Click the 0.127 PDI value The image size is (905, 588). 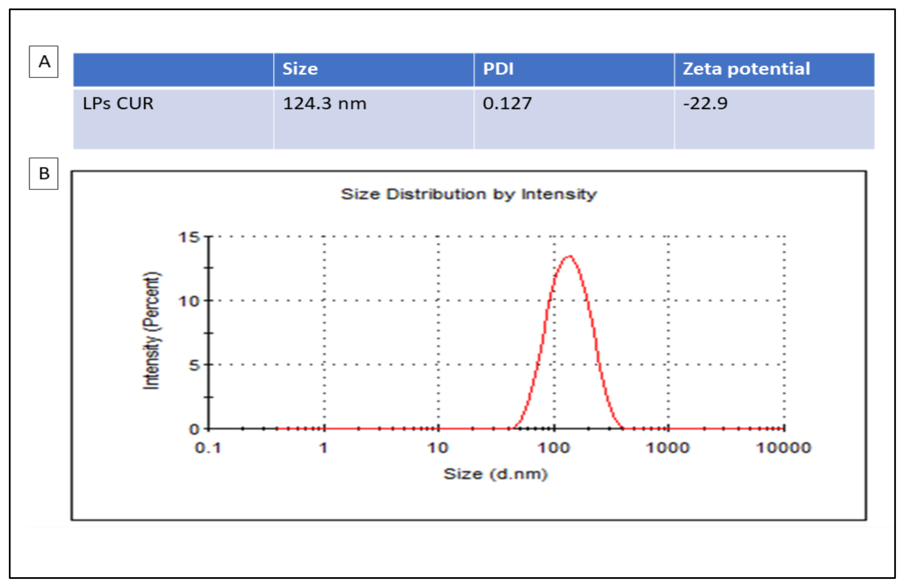[507, 102]
